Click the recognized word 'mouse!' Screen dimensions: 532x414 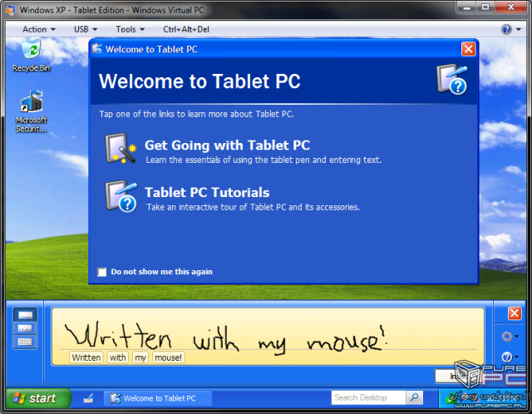(x=168, y=357)
